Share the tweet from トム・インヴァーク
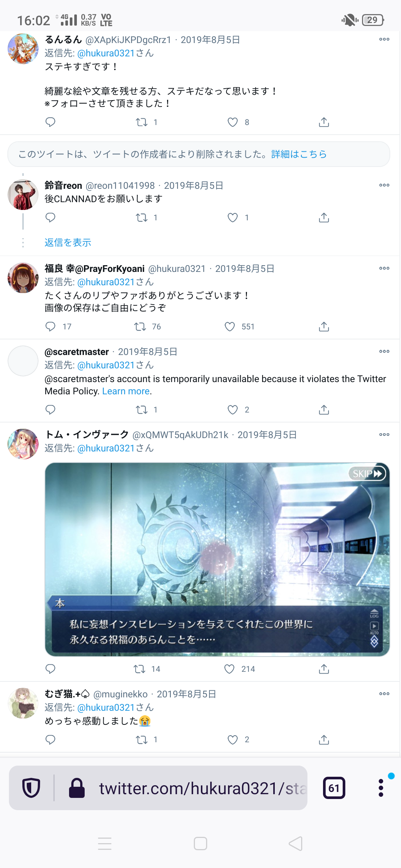 [324, 669]
